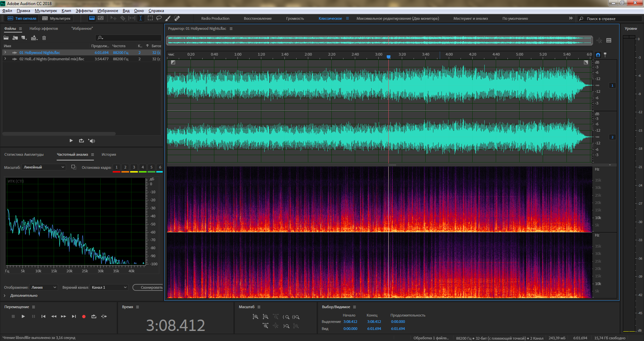Screen dimensions: 644x341
Task: Move playhead to next marker
Action: (x=74, y=316)
